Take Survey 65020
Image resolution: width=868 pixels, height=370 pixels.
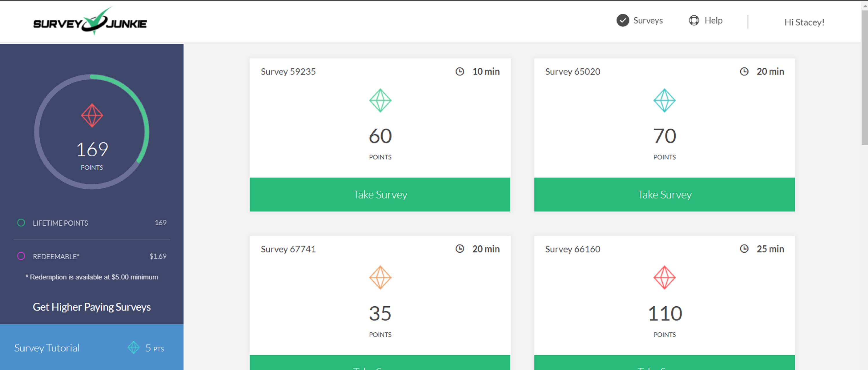point(665,194)
